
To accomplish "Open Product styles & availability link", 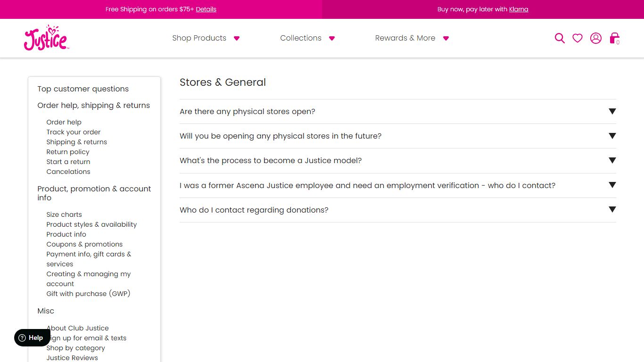I will [x=91, y=224].
